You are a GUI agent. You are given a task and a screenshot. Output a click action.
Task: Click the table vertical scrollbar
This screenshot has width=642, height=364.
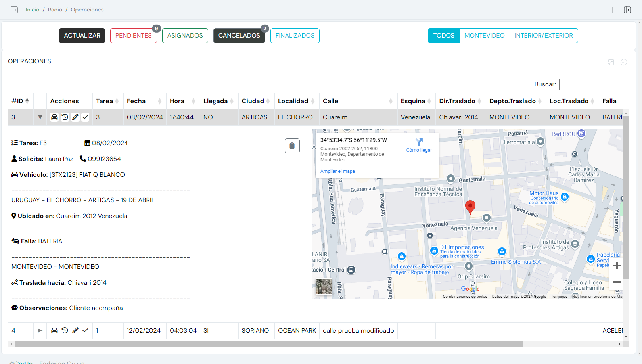pos(626,197)
